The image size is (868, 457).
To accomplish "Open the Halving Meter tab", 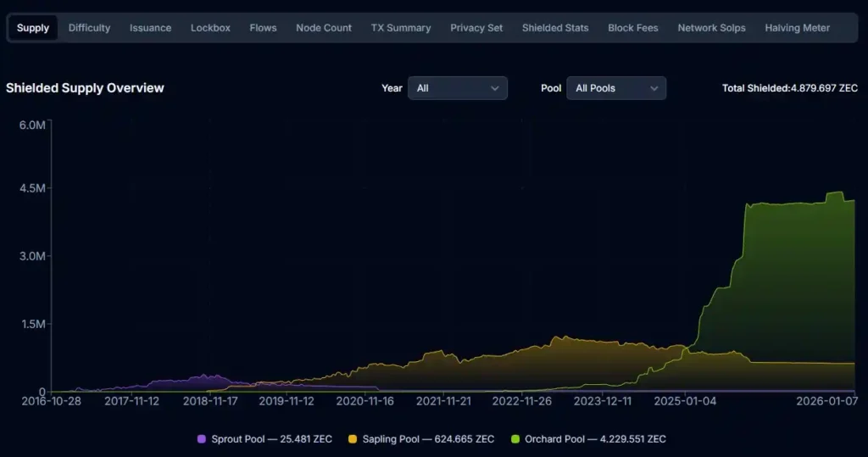I will click(x=797, y=28).
